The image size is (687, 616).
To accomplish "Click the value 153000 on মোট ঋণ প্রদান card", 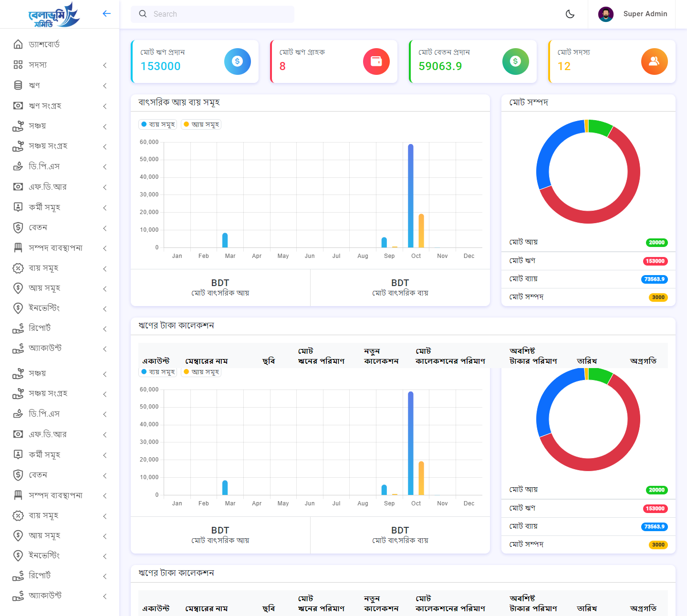I will (160, 66).
